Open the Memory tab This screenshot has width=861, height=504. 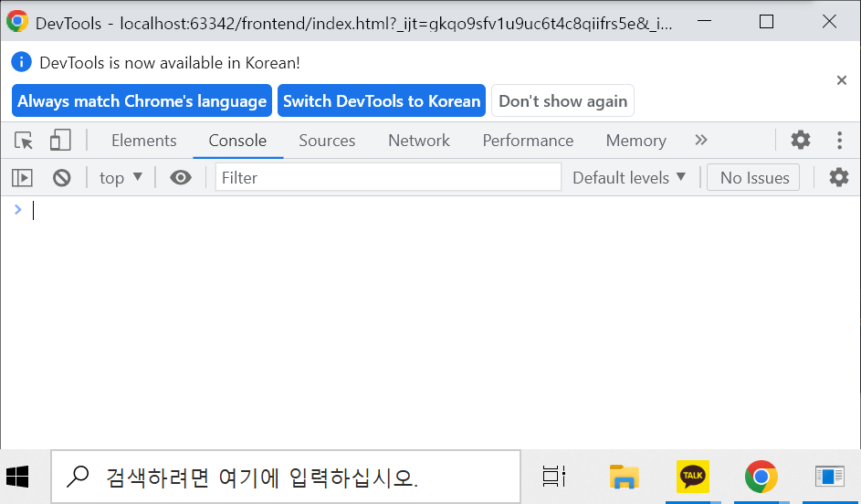pos(635,141)
